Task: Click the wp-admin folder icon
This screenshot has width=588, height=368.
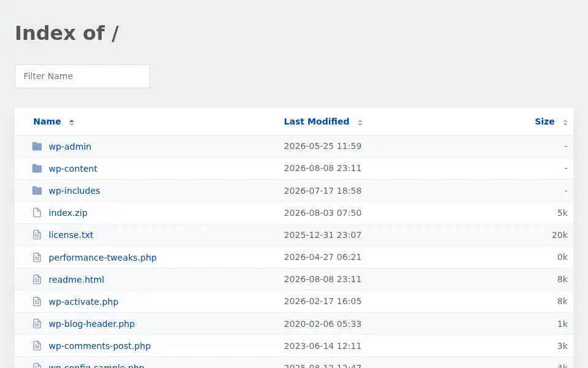Action: pos(37,146)
